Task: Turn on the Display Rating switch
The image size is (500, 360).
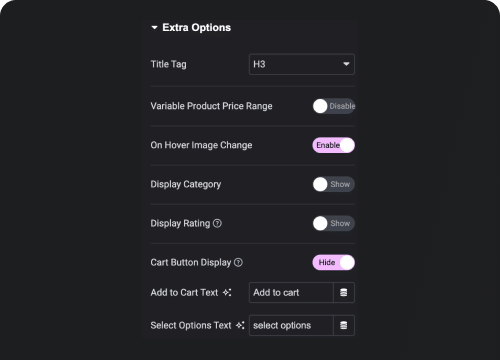Action: (x=334, y=223)
